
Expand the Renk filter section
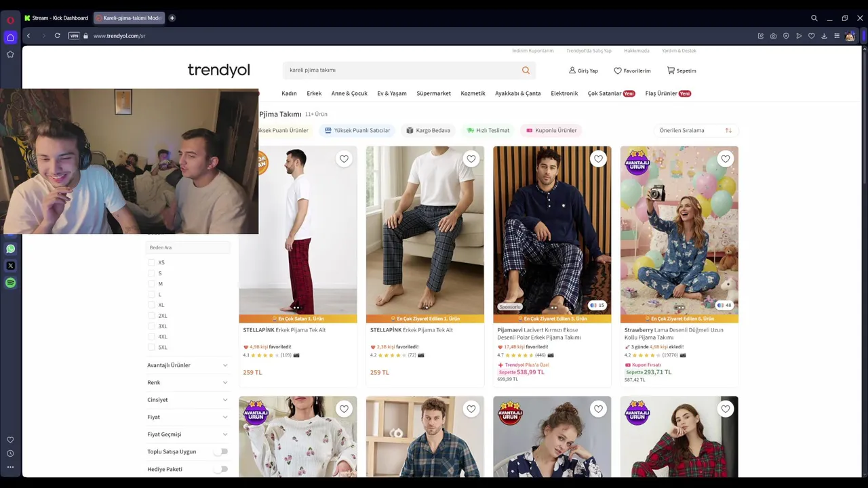[188, 382]
